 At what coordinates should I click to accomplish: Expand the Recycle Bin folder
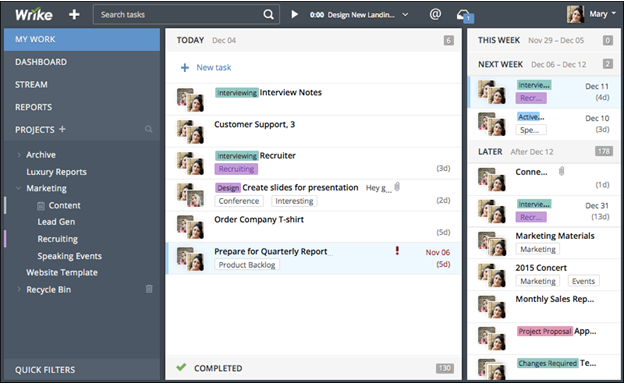(19, 289)
